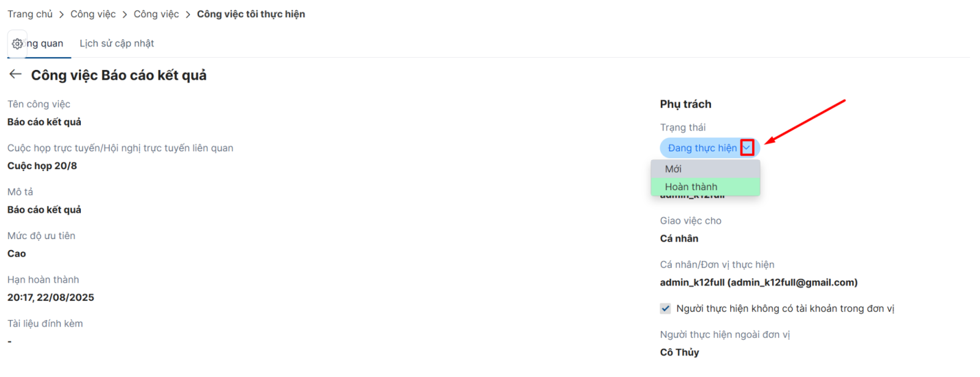Click the 'Công việc tôi thực hiện' breadcrumb

click(251, 14)
